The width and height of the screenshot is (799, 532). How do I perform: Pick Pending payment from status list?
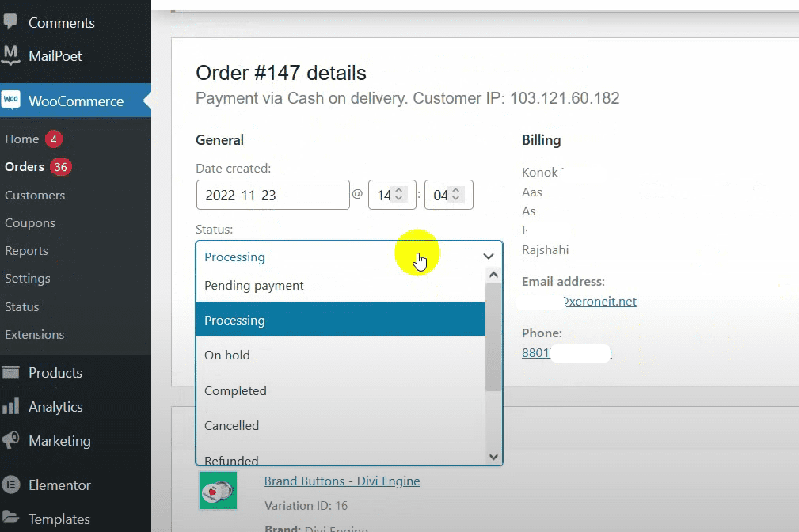[254, 285]
